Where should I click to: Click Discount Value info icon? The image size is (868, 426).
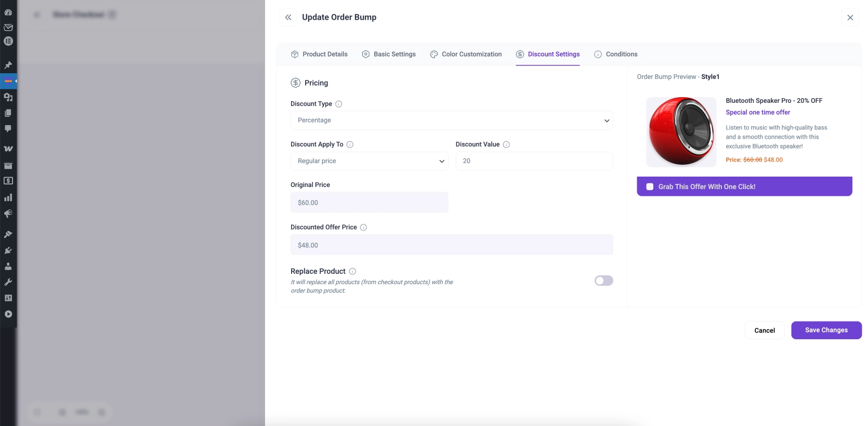pos(506,144)
